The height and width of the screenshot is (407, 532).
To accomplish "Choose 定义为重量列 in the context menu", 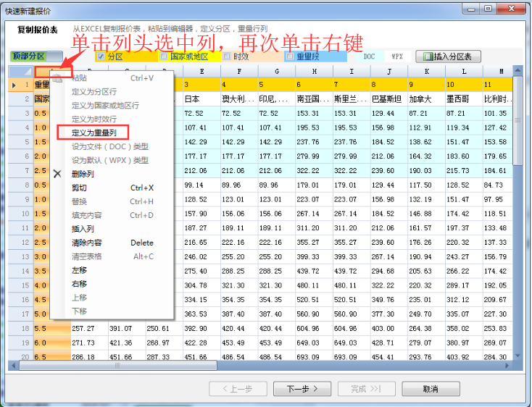I will [92, 133].
